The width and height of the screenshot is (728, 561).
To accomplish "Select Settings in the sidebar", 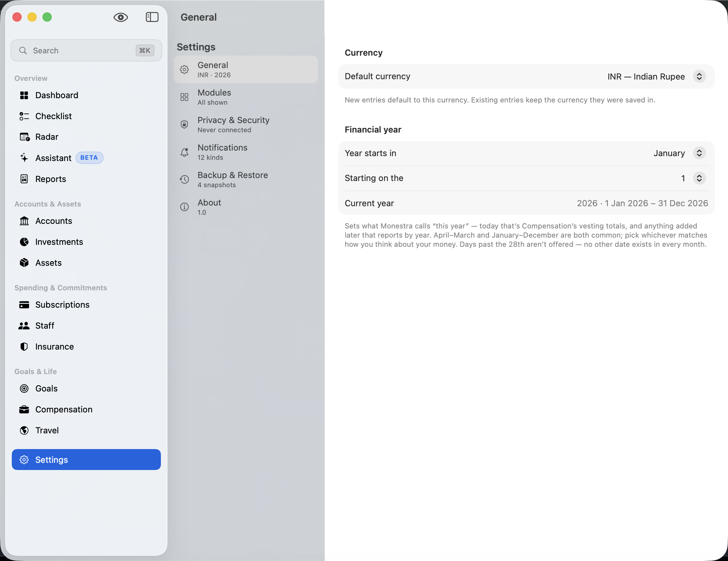I will (x=86, y=460).
